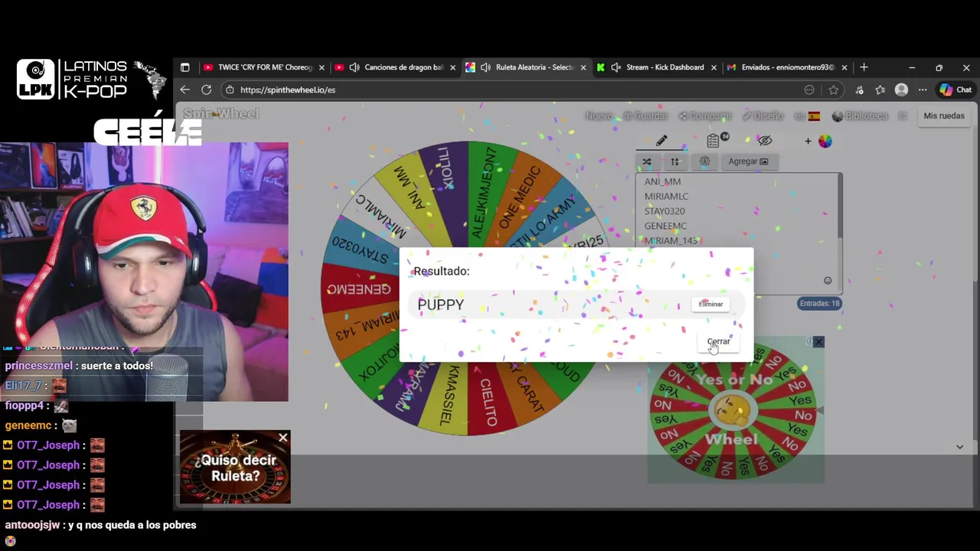Close the Ruleta Aleatoria browser tab

[583, 67]
